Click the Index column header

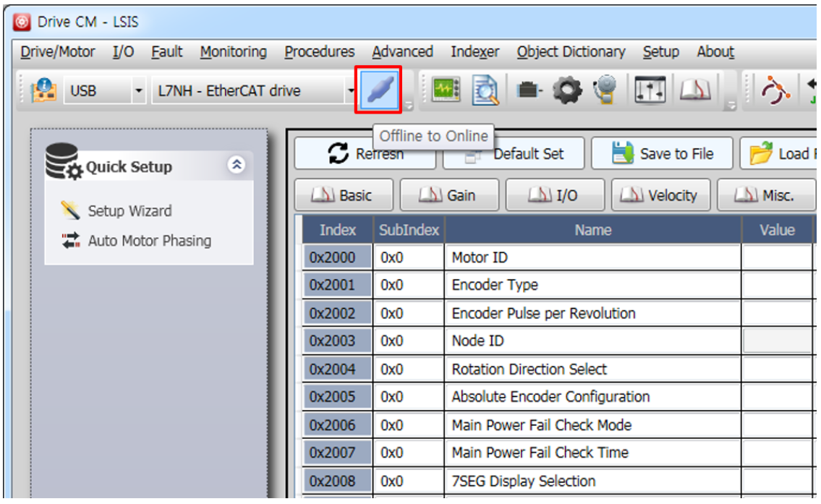[x=338, y=230]
